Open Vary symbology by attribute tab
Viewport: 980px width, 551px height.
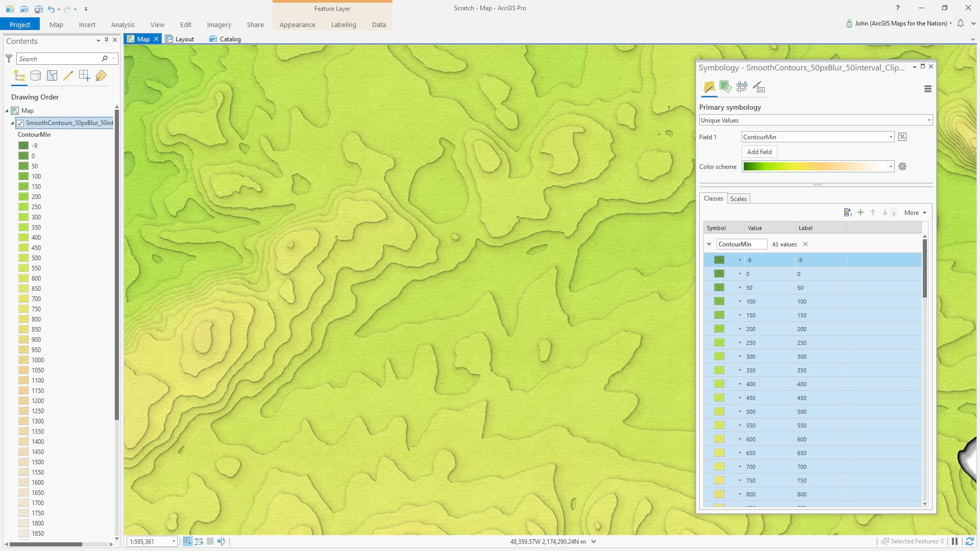click(725, 87)
